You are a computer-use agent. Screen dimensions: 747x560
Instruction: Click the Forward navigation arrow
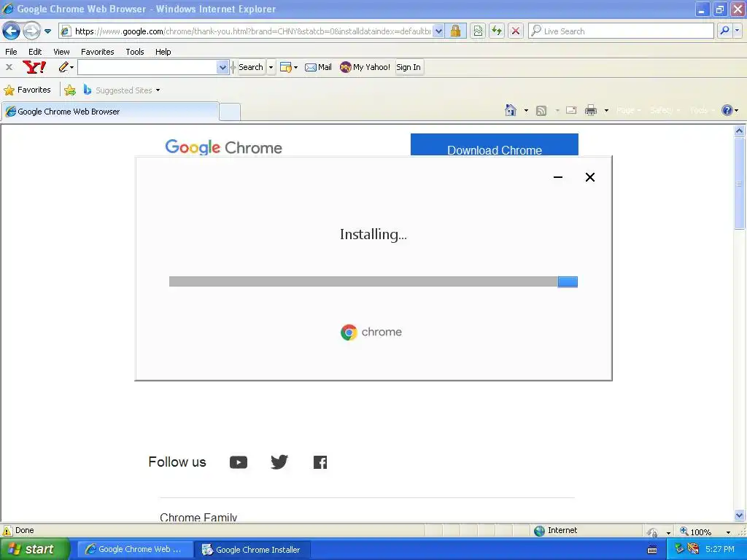tap(31, 31)
